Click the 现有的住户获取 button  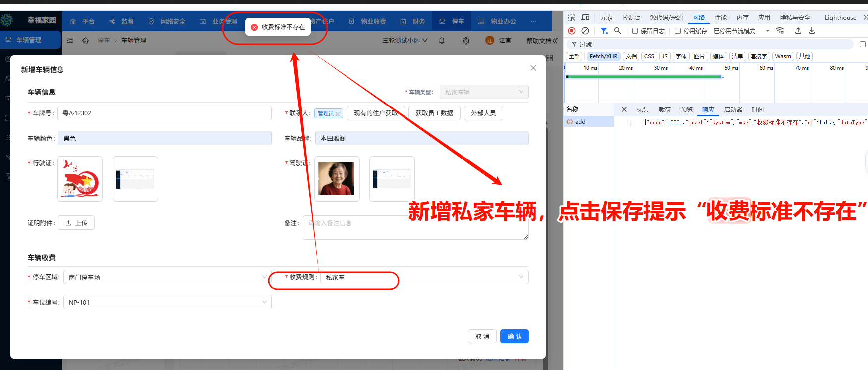376,113
